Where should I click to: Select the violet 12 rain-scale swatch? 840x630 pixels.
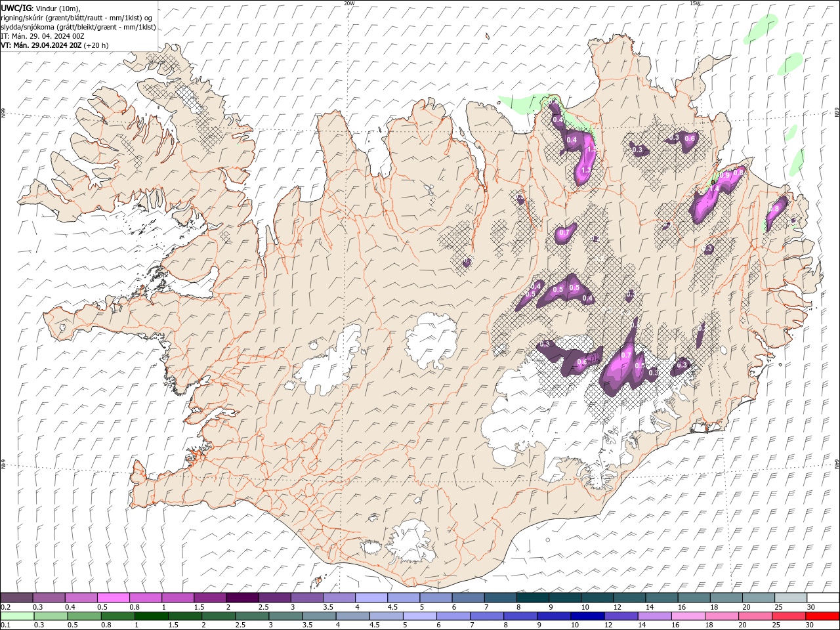620,616
